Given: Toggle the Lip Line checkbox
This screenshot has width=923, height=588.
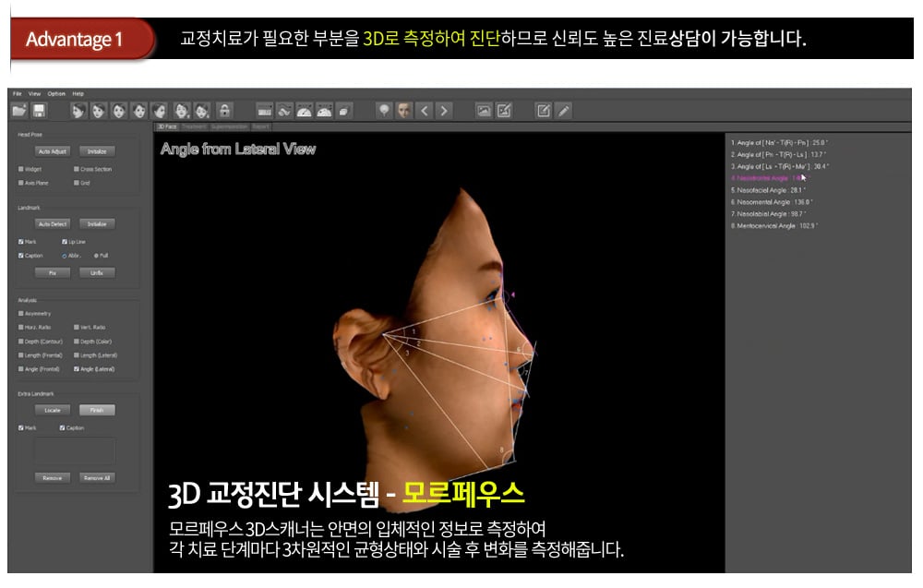Looking at the screenshot, I should [65, 242].
